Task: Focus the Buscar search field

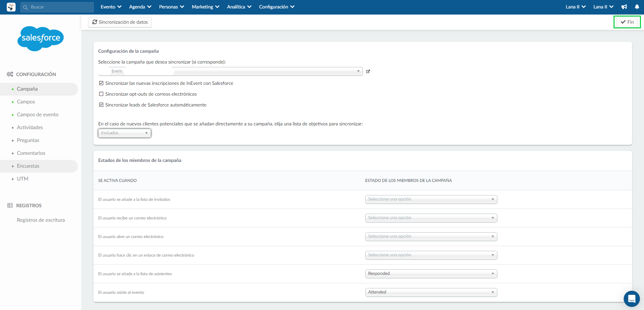Action: point(57,7)
